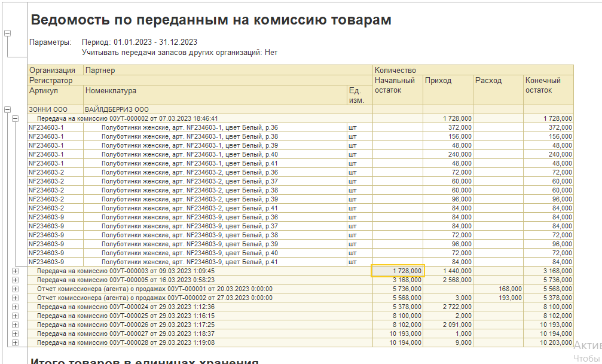
Task: Expand Передача на комиссию 00УТ-000024 row
Action: (x=15, y=307)
